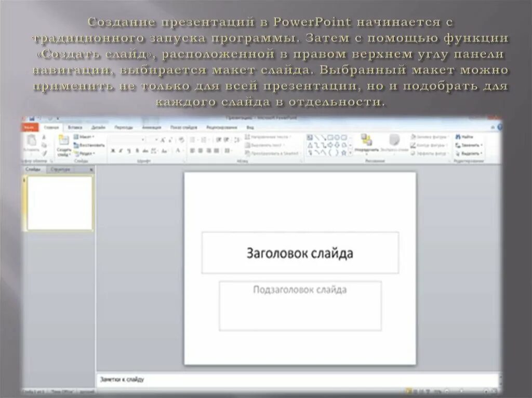Click the increase list level icon
Screen dimensions: 532x398
tap(227, 140)
